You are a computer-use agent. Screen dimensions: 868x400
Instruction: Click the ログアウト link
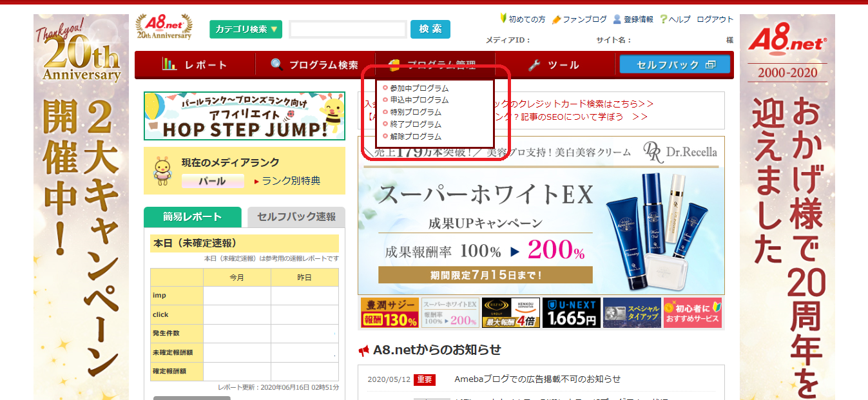715,19
